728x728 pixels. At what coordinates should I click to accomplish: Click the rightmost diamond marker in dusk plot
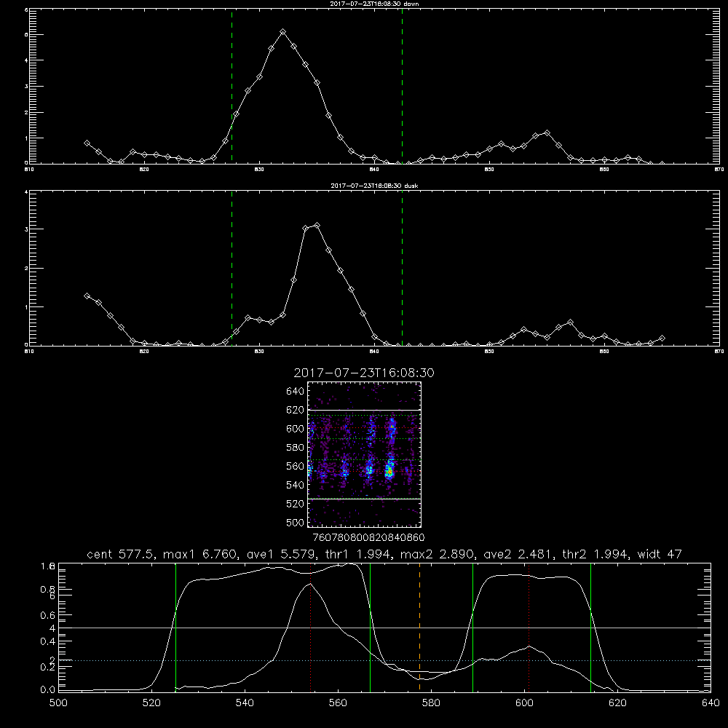(x=662, y=338)
